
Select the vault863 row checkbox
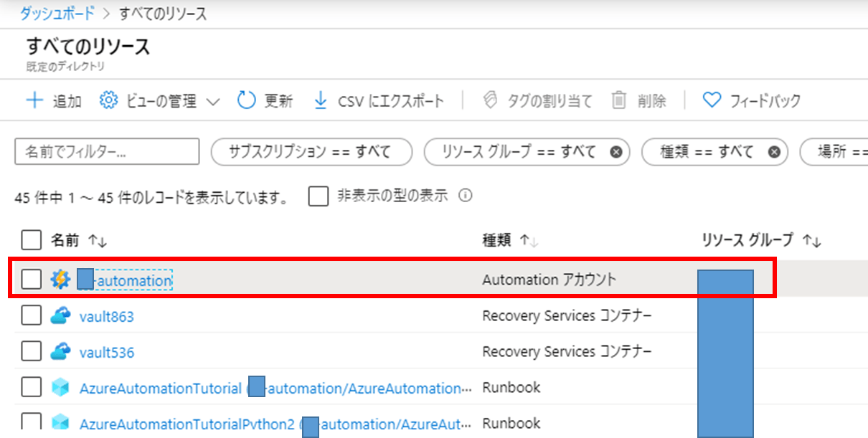31,315
